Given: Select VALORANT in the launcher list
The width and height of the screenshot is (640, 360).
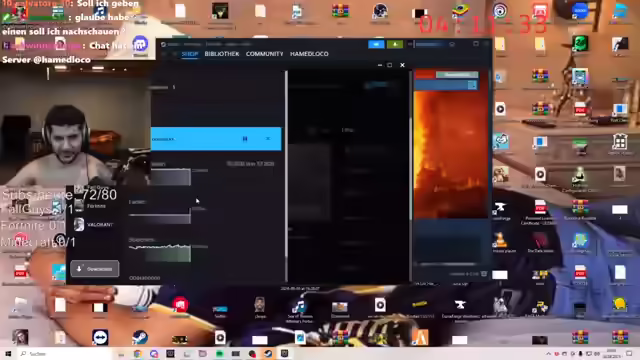Looking at the screenshot, I should [94, 224].
